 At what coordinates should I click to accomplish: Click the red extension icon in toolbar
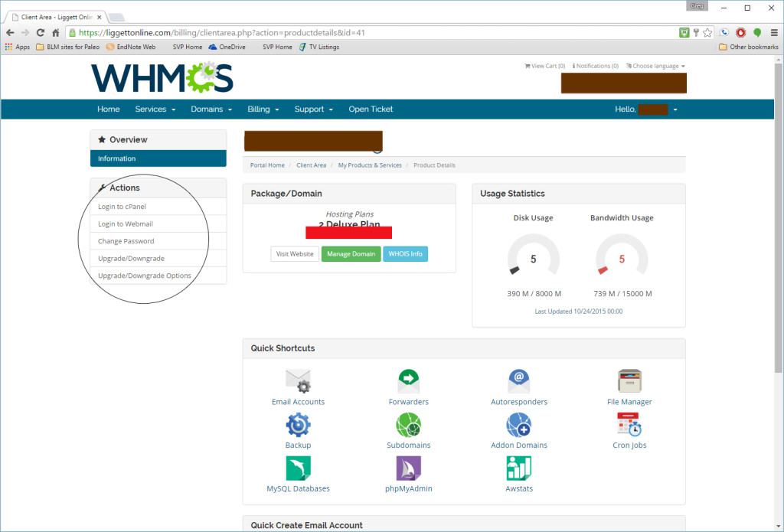point(740,32)
